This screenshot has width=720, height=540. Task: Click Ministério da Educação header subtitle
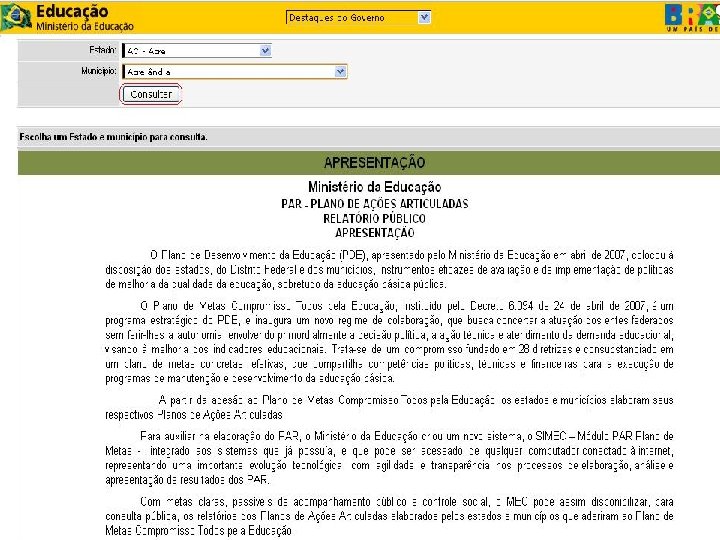85,26
